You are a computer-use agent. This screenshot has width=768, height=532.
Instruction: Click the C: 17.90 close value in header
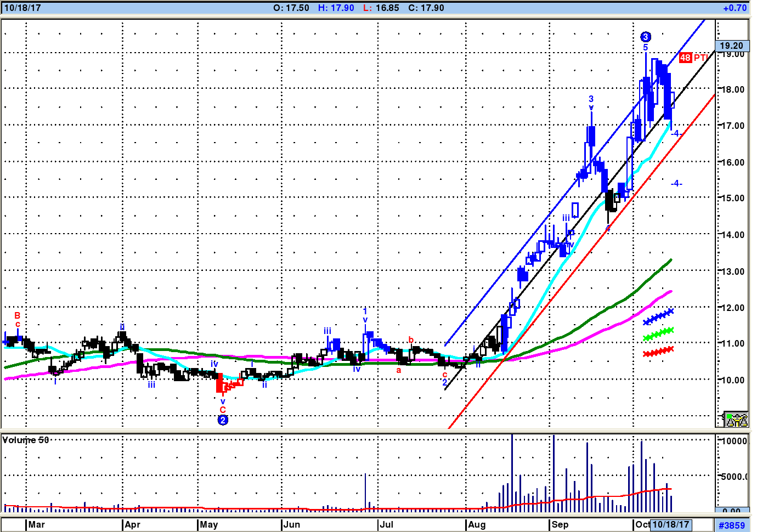coord(426,8)
